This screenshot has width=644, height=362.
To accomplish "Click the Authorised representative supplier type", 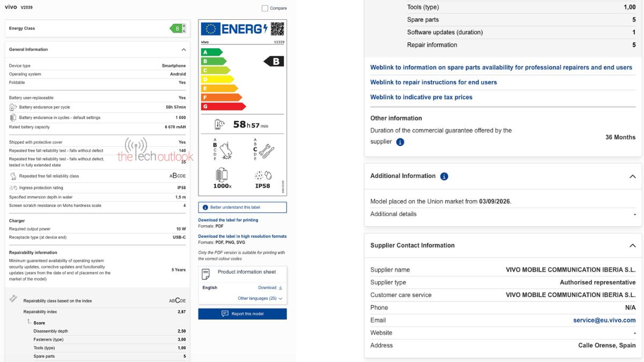I will 598,283.
